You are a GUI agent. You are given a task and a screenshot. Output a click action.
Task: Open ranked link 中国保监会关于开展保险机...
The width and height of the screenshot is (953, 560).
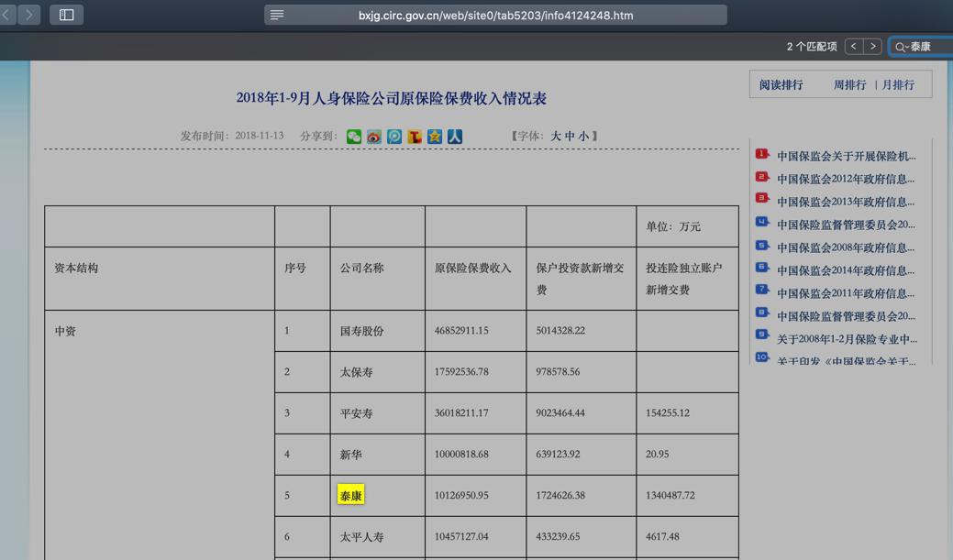coord(846,156)
